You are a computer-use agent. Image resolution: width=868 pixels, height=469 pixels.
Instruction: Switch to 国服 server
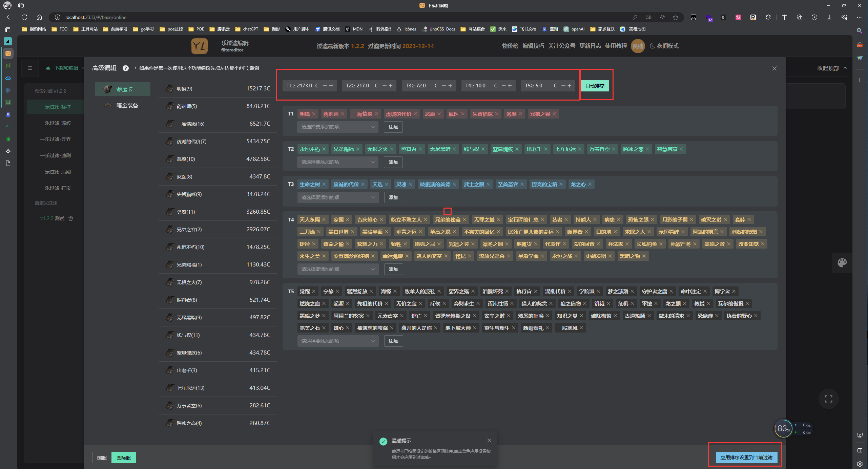point(102,457)
